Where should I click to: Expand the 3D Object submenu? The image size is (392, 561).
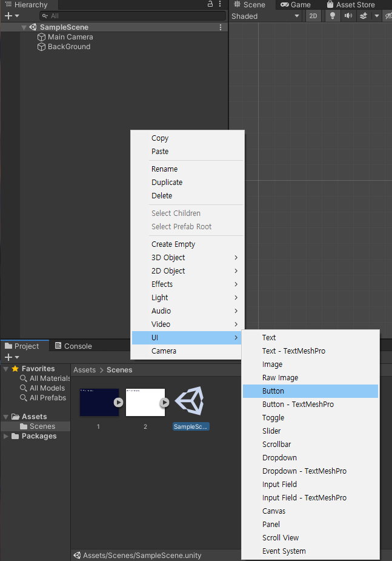[188, 258]
